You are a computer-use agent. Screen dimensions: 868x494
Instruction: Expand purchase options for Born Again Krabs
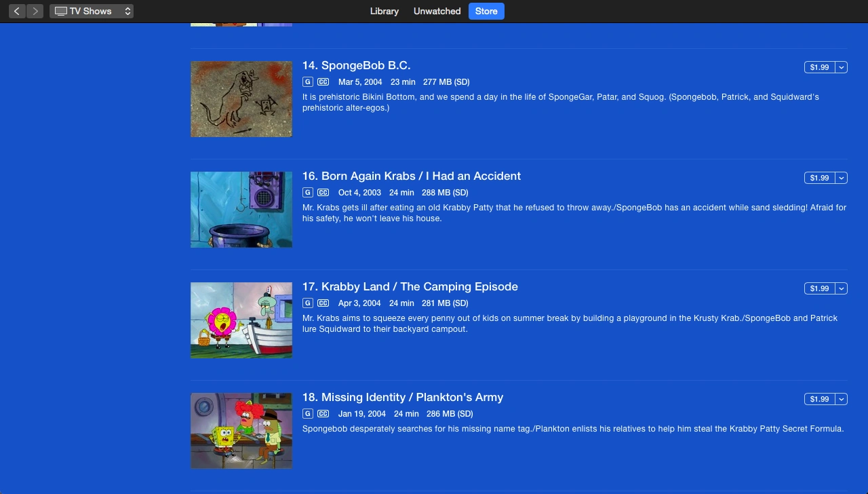click(x=842, y=178)
